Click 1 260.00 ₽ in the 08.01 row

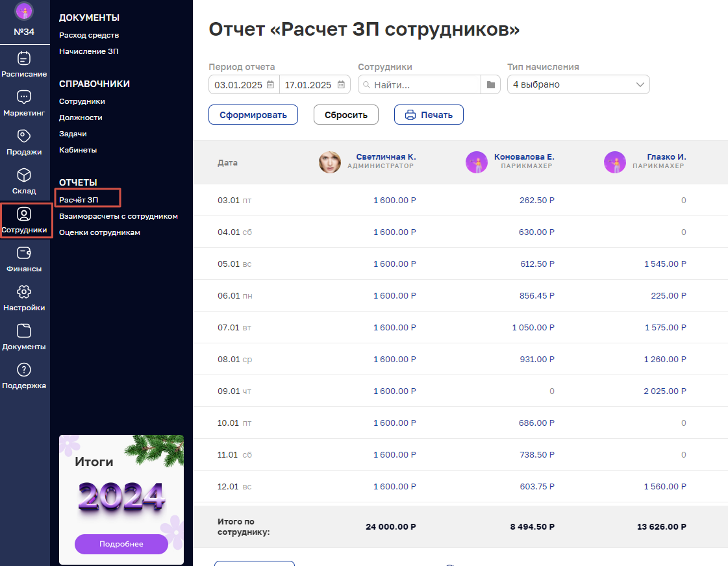point(665,360)
